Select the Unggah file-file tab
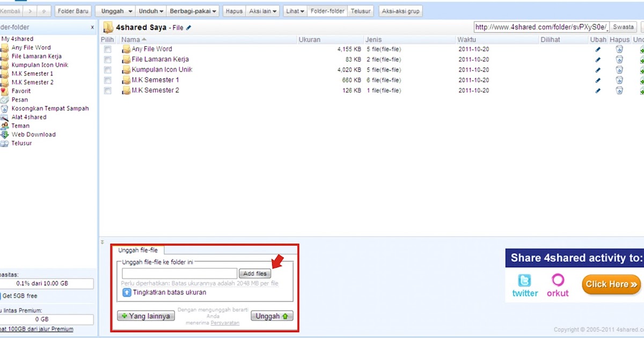This screenshot has width=644, height=338. (138, 250)
